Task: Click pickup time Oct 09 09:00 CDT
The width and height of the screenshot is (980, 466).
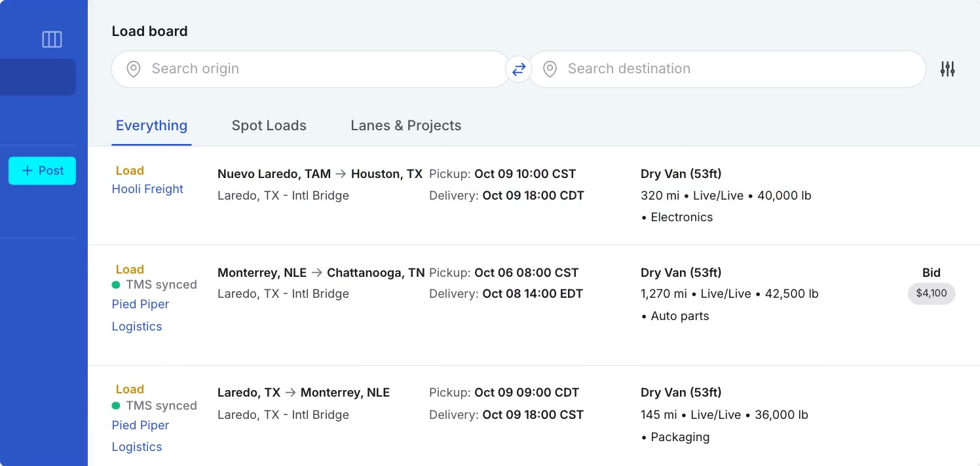Action: (527, 393)
